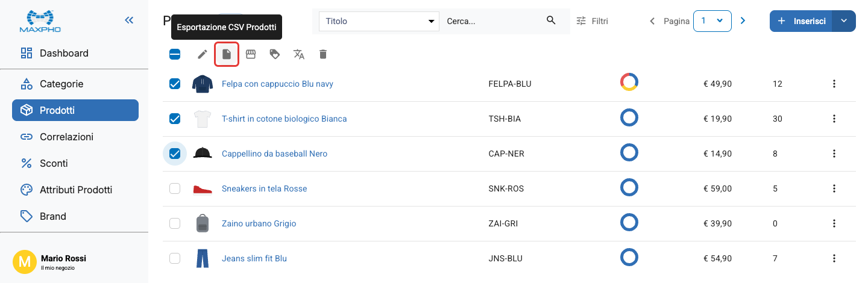Open Dashboard in sidebar

[75, 53]
